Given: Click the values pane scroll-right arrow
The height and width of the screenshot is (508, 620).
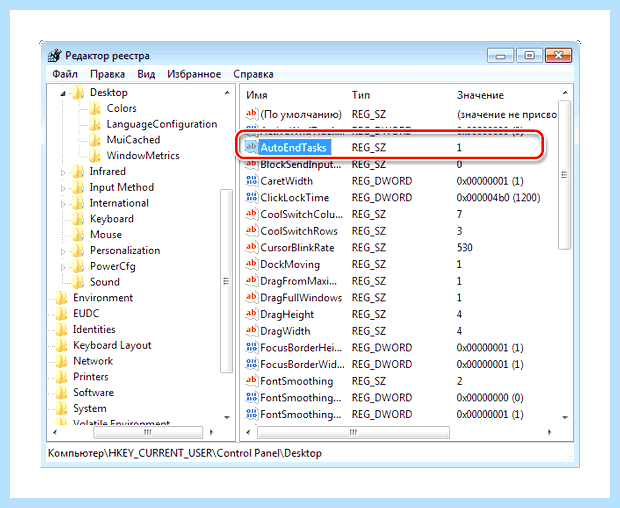Looking at the screenshot, I should pyautogui.click(x=549, y=432).
